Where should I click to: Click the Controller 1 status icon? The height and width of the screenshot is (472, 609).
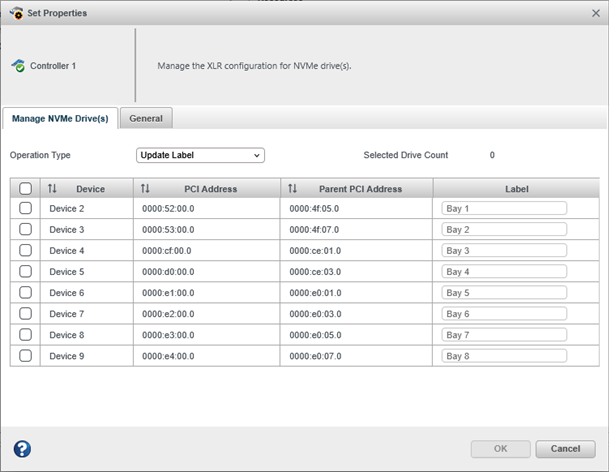coord(17,66)
